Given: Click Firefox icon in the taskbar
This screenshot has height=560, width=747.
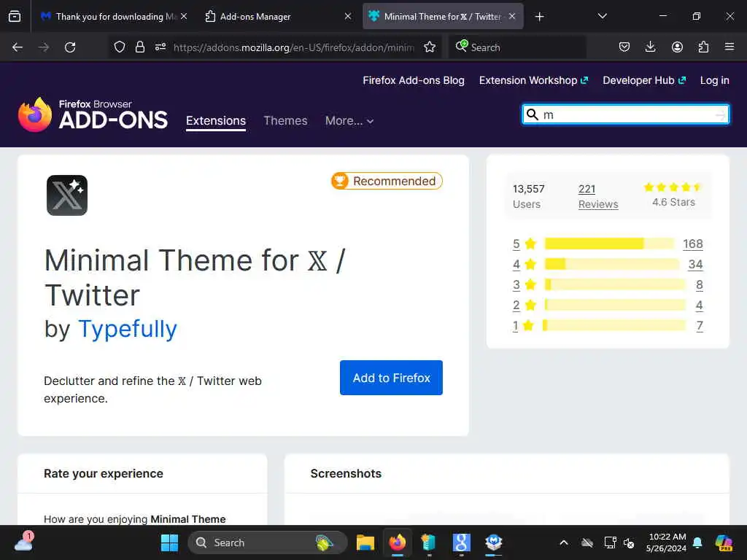Looking at the screenshot, I should [398, 542].
